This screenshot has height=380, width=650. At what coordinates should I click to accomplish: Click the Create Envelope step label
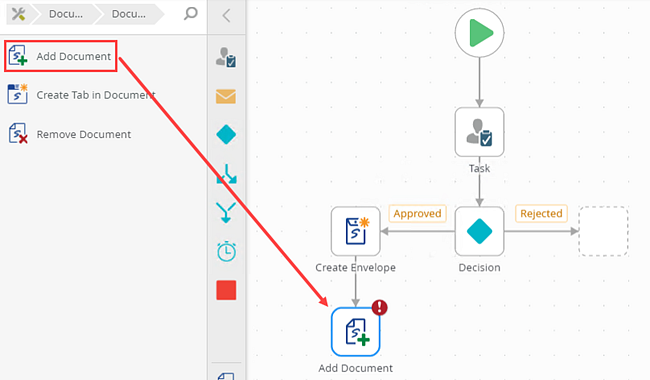[x=356, y=268]
